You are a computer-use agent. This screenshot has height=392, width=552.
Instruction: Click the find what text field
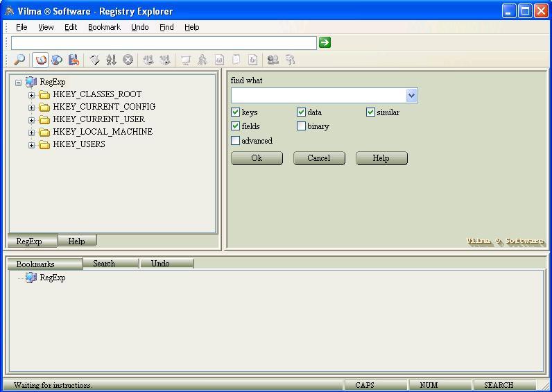[x=318, y=96]
